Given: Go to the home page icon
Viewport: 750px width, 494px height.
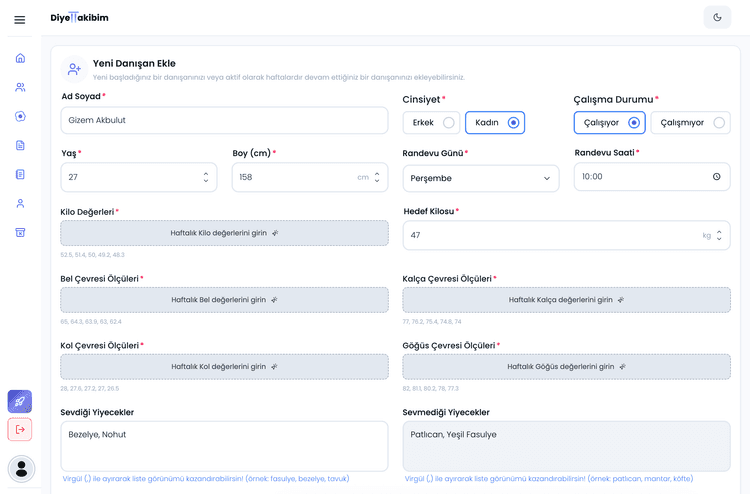Looking at the screenshot, I should [20, 58].
